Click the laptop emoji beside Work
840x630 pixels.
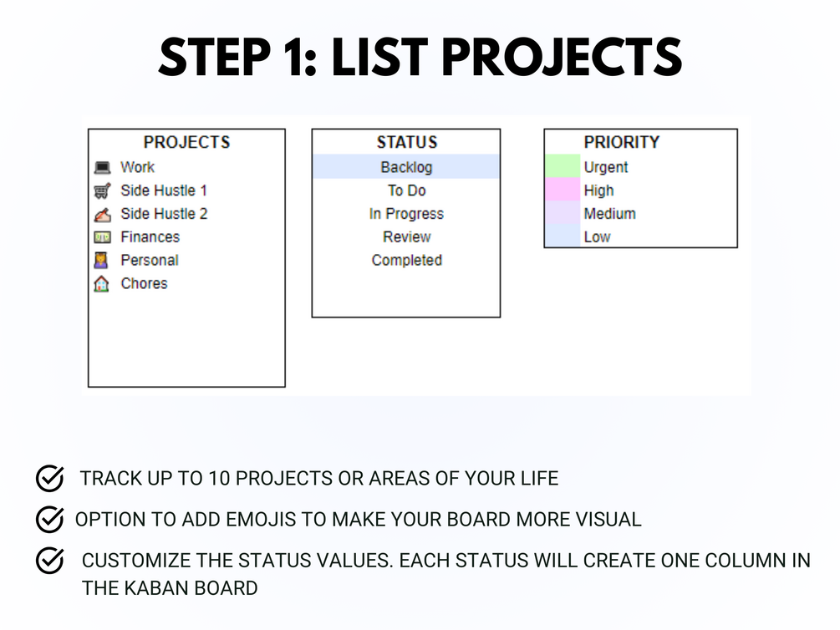coord(102,167)
